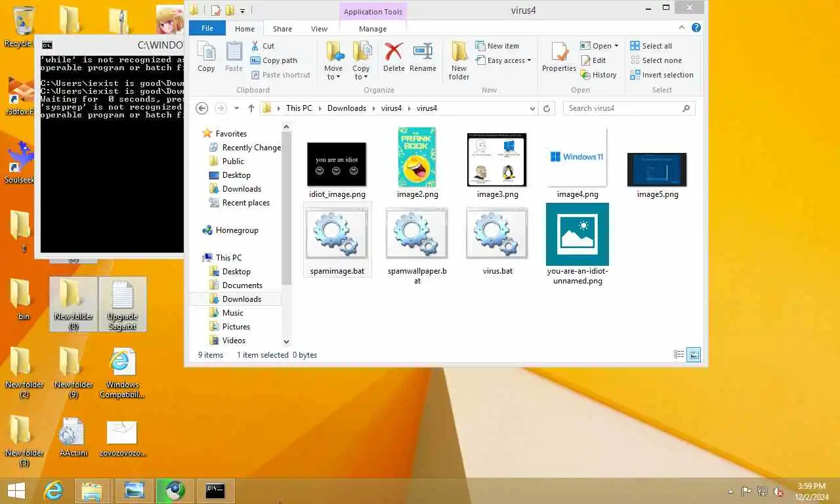The image size is (840, 504).
Task: Open Documents under This PC
Action: click(x=235, y=285)
